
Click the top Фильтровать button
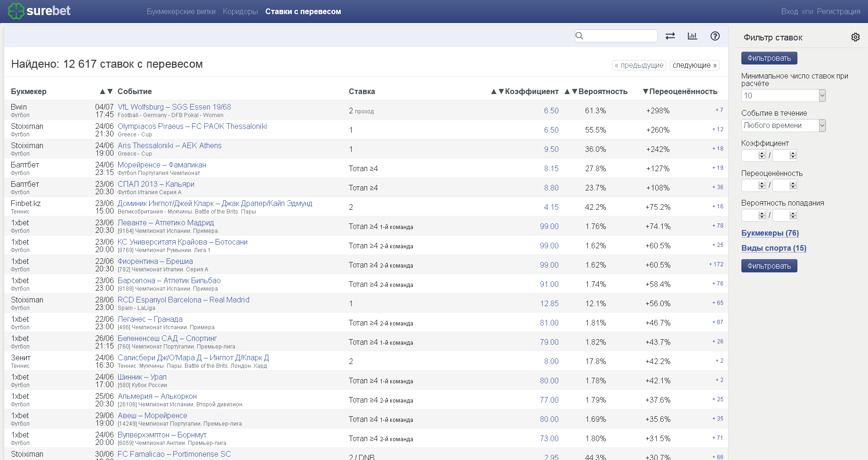pos(769,58)
